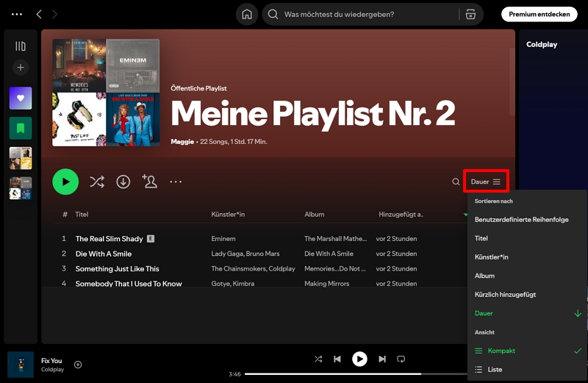Select the track Something Just Like This
The image size is (588, 383).
[118, 268]
